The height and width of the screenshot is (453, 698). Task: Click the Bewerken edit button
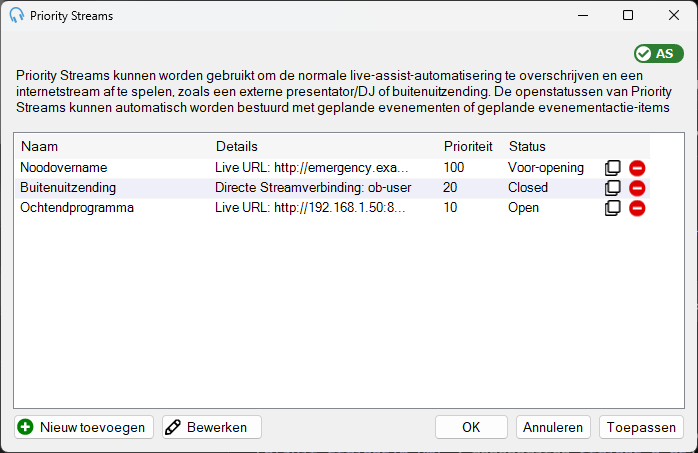211,427
